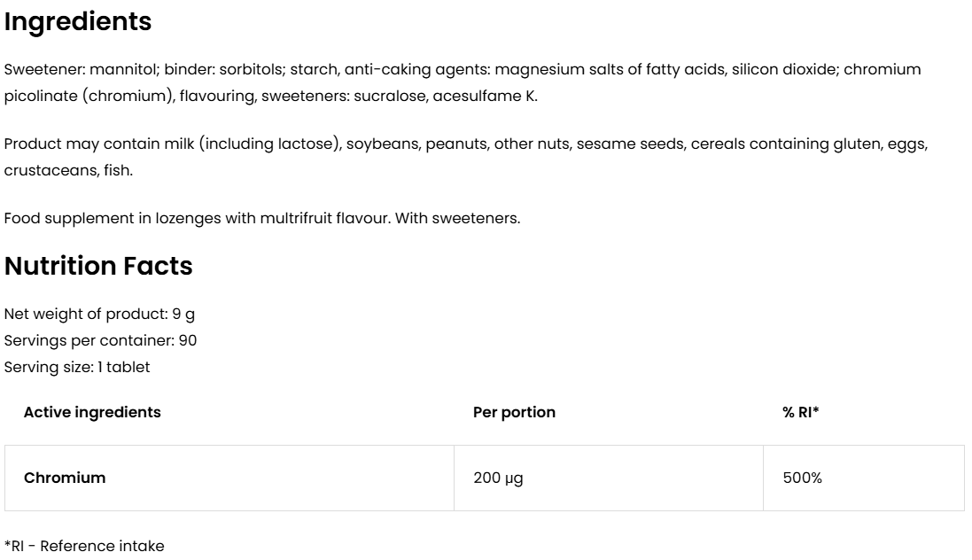Click the Food supplement in lozenges sentence
The height and width of the screenshot is (560, 972).
pyautogui.click(x=197, y=218)
